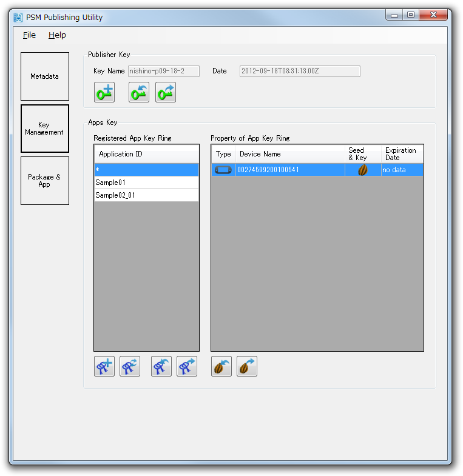The image size is (463, 476).
Task: Select the asterisk application ID row
Action: (146, 170)
